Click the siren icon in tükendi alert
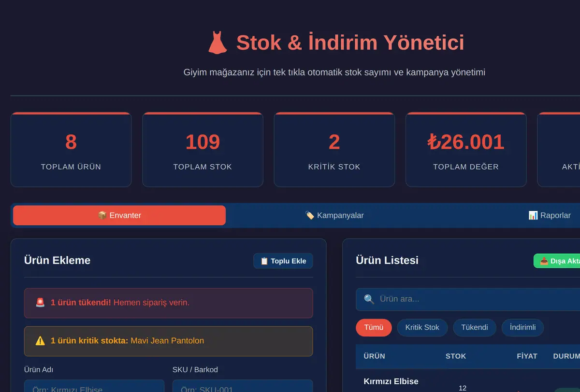Viewport: 580px width, 392px height. click(40, 303)
